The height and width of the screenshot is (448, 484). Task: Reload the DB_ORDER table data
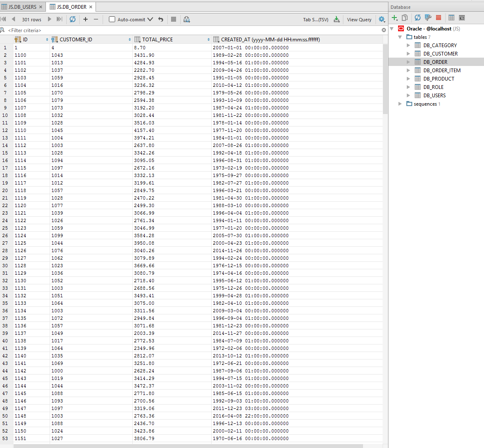tap(73, 19)
